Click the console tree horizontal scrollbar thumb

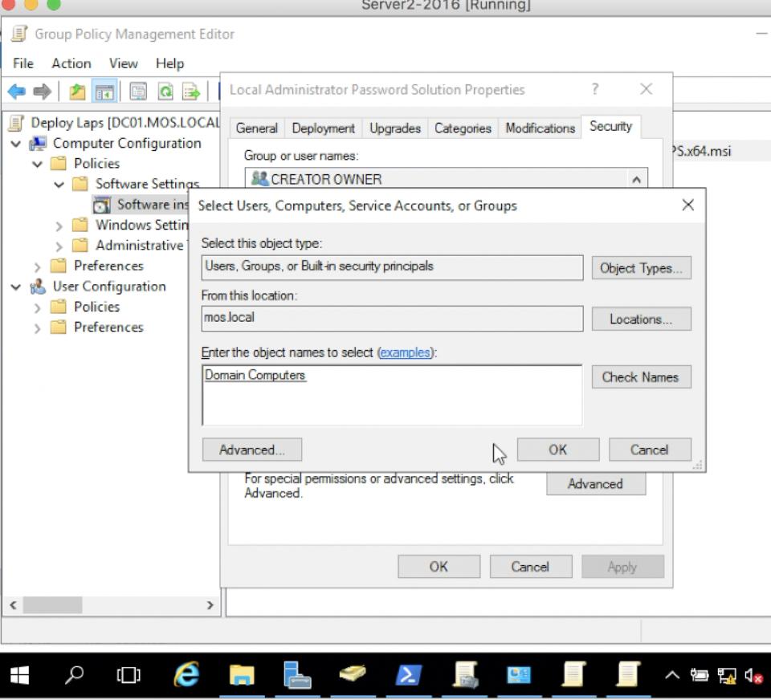click(53, 604)
